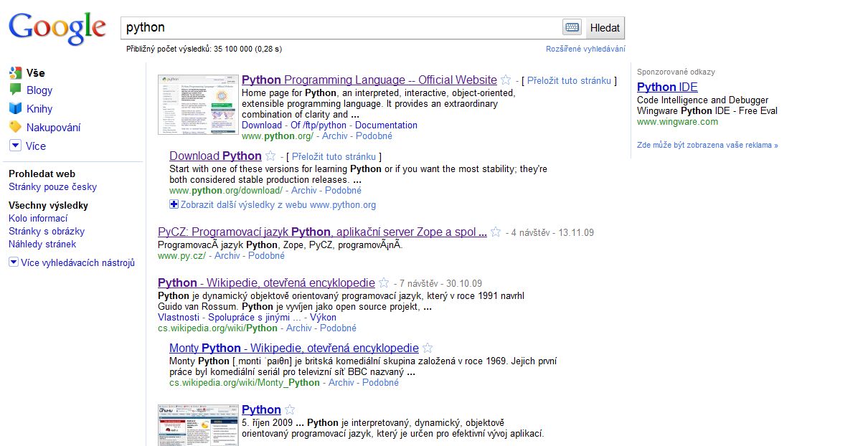Expand the Více sidebar menu
The image size is (868, 446).
15,146
